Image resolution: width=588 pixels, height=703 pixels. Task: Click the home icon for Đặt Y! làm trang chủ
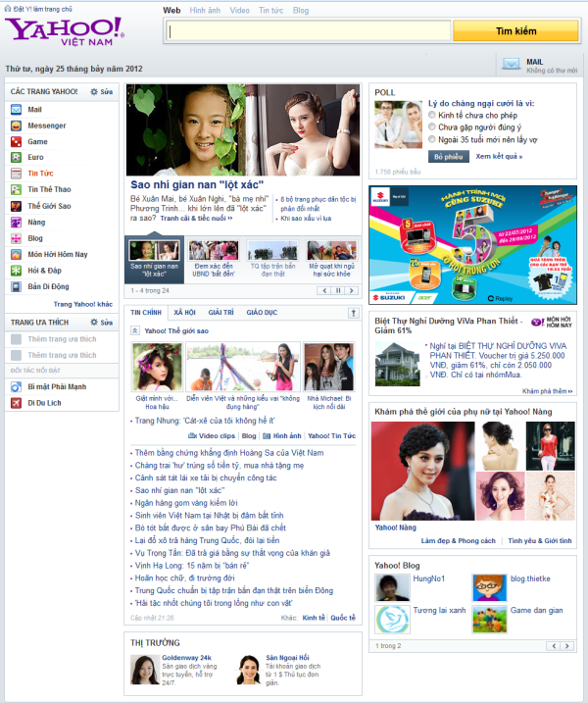(8, 9)
